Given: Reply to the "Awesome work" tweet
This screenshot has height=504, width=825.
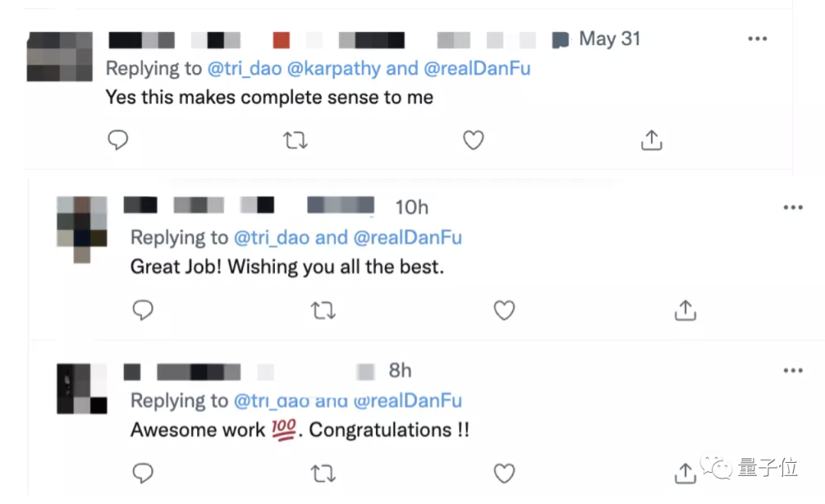Looking at the screenshot, I should (143, 473).
